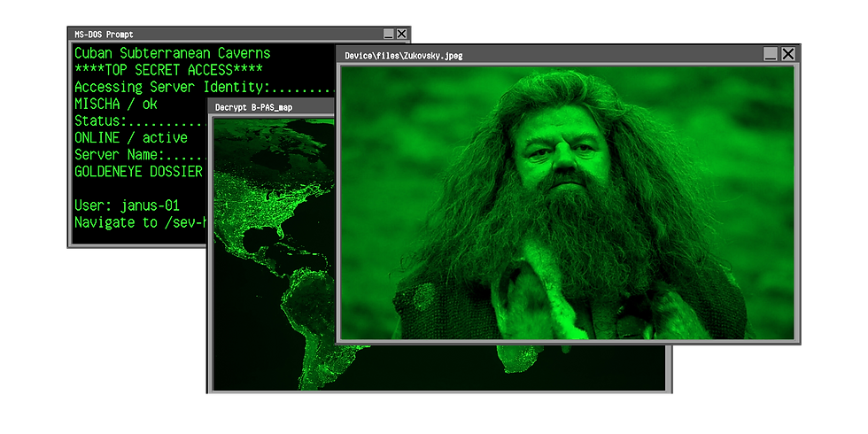The width and height of the screenshot is (868, 434).
Task: Minimize the Zukovsky.jpeg window
Action: click(x=770, y=54)
